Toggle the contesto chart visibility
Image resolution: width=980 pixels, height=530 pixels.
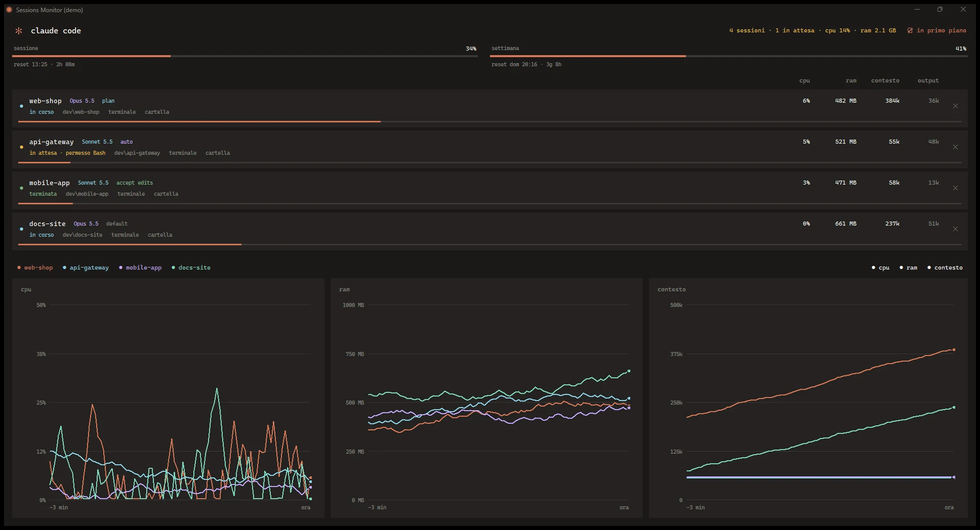945,268
